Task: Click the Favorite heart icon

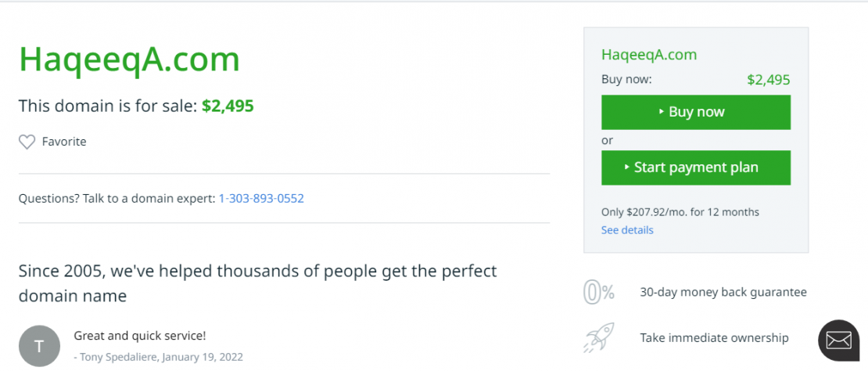Action: 27,142
